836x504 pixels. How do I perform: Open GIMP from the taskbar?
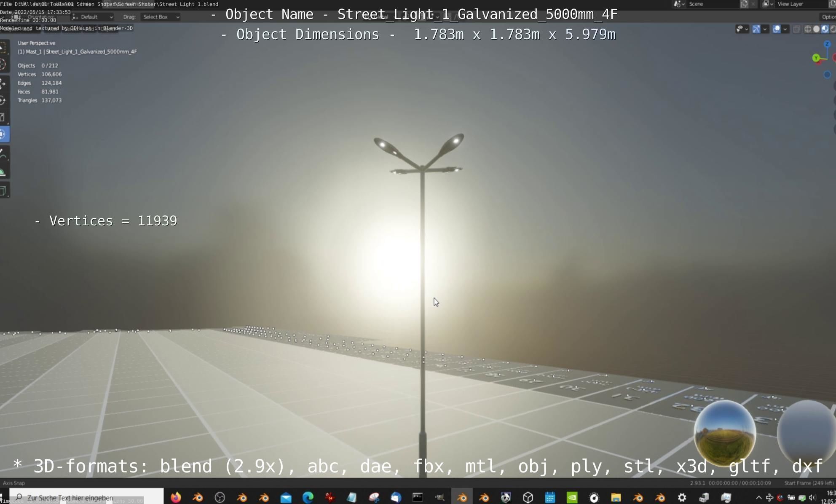click(439, 497)
